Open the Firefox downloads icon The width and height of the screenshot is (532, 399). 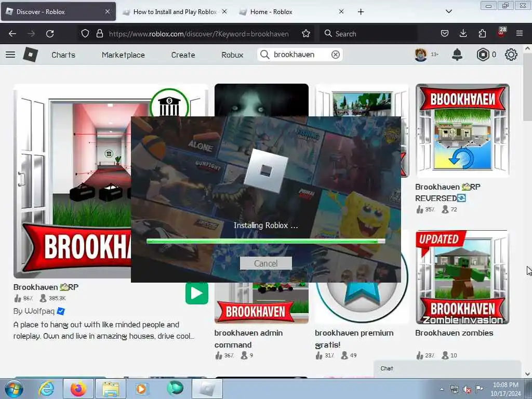tap(463, 34)
